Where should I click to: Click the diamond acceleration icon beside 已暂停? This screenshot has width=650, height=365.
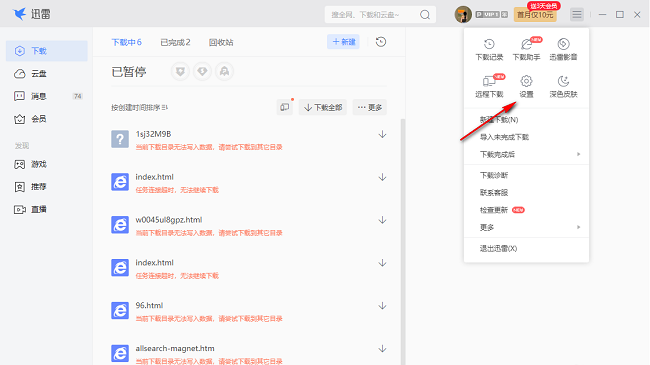click(202, 72)
